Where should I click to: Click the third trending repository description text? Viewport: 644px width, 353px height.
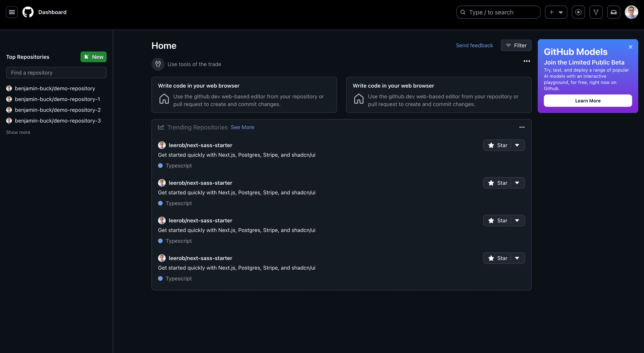237,230
